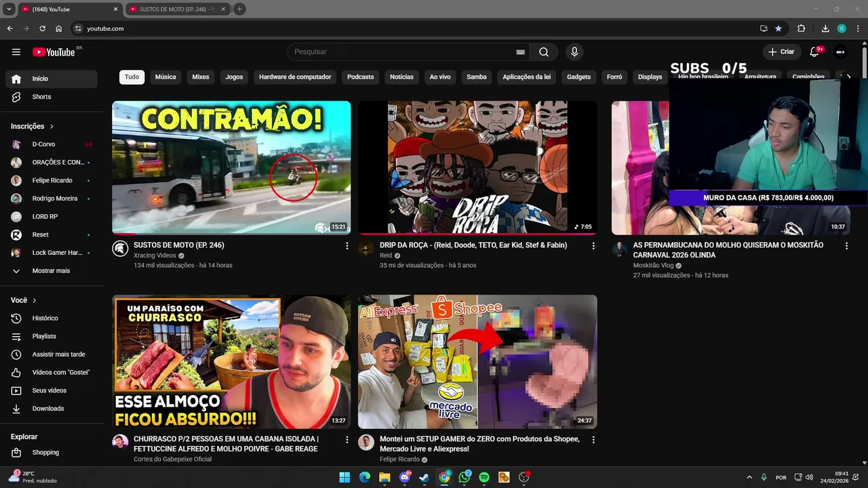868x488 pixels.
Task: Open the notifications bell
Action: [x=815, y=52]
